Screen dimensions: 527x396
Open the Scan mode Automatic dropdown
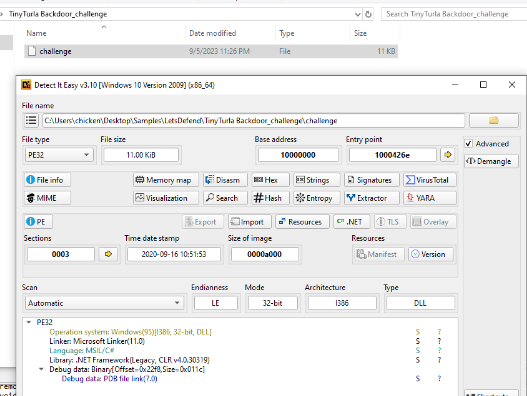pyautogui.click(x=104, y=303)
